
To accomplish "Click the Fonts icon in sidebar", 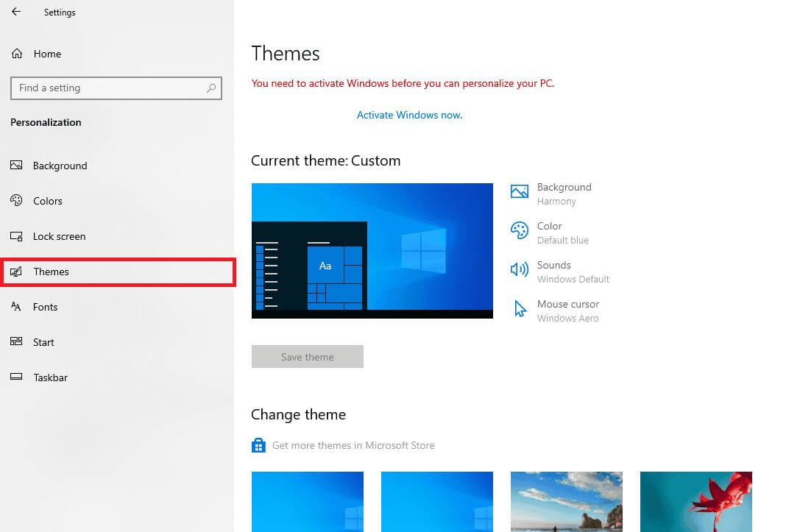I will coord(16,307).
